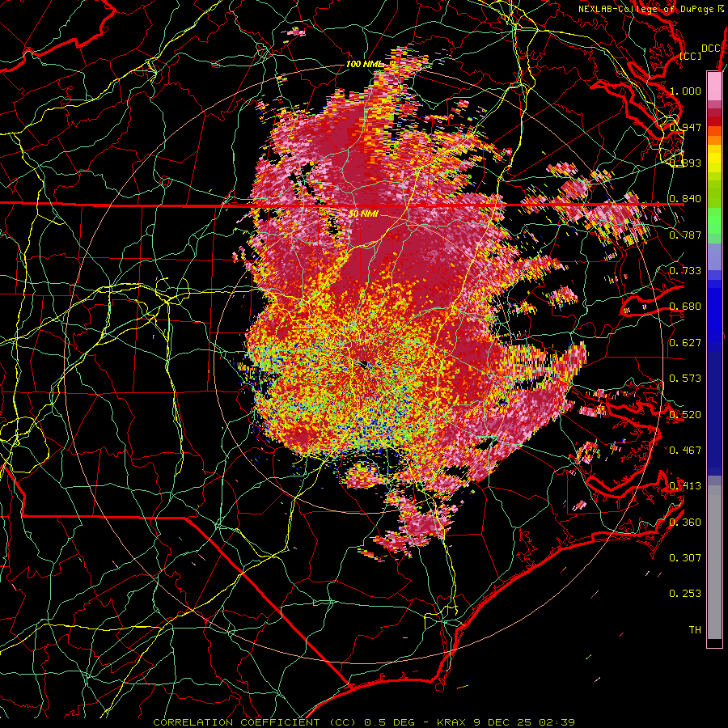This screenshot has height=728, width=728.
Task: Click the 50 NMI range ring label
Action: [x=364, y=214]
